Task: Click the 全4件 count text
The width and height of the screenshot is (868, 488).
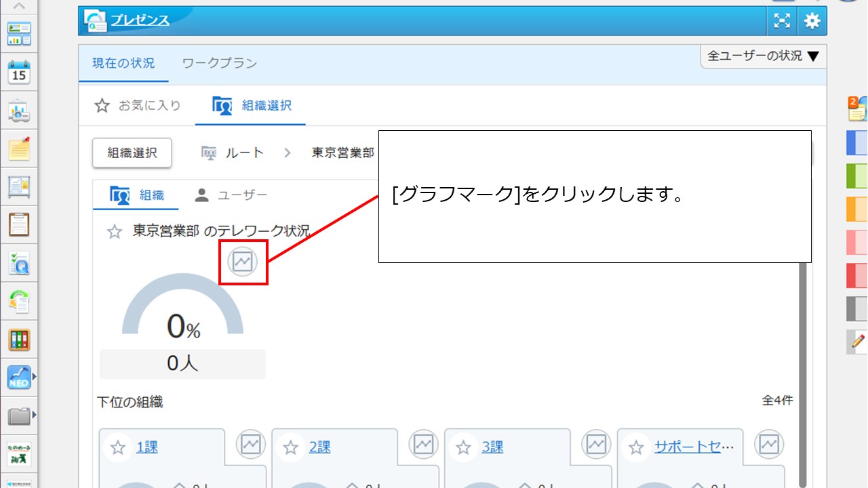Action: (777, 401)
